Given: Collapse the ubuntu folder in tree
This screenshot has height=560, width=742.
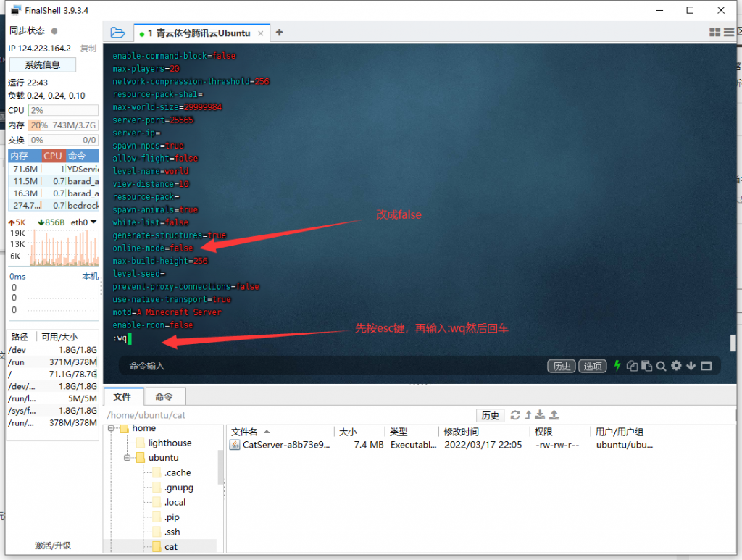Looking at the screenshot, I should (x=127, y=458).
